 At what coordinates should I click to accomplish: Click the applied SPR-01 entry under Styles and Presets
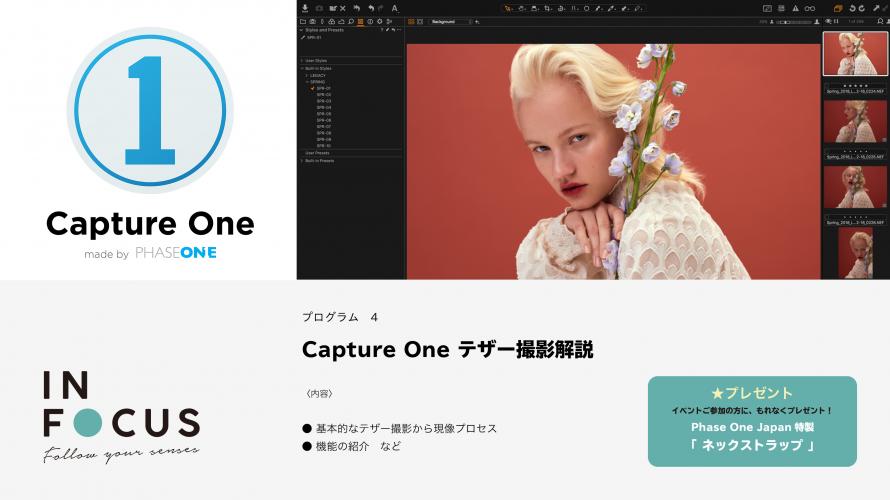pos(314,37)
